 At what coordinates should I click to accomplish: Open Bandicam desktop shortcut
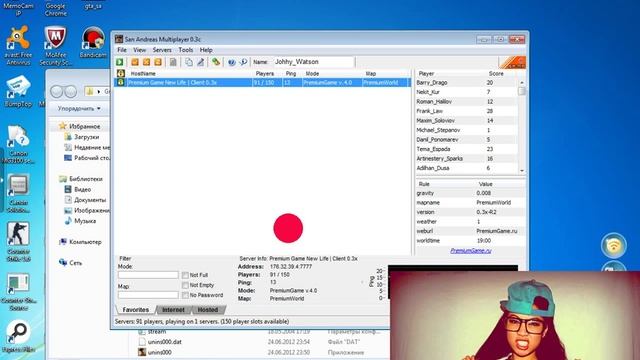(93, 42)
